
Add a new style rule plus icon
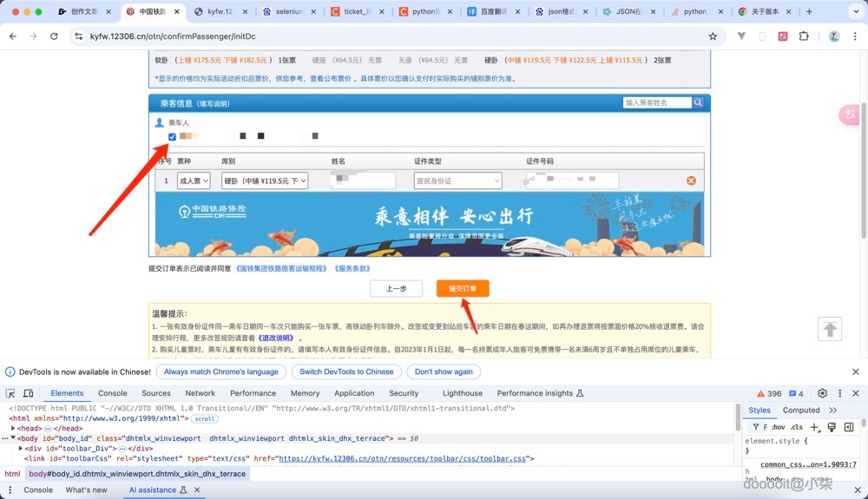point(814,427)
